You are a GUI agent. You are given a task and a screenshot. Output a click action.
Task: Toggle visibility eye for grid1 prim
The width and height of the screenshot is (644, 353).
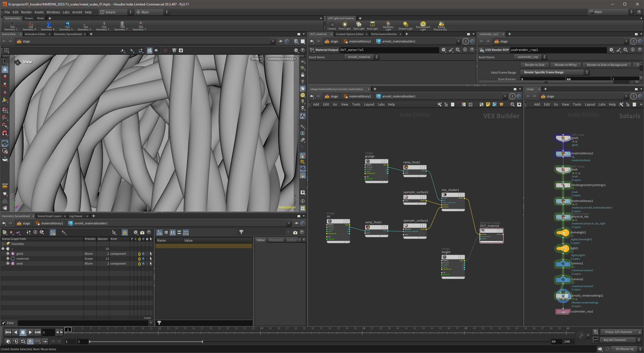(x=143, y=254)
